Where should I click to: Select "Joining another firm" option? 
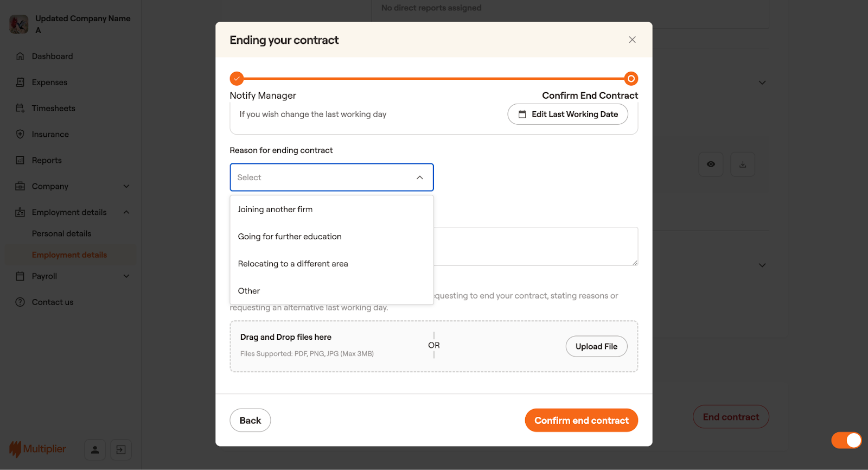point(275,209)
